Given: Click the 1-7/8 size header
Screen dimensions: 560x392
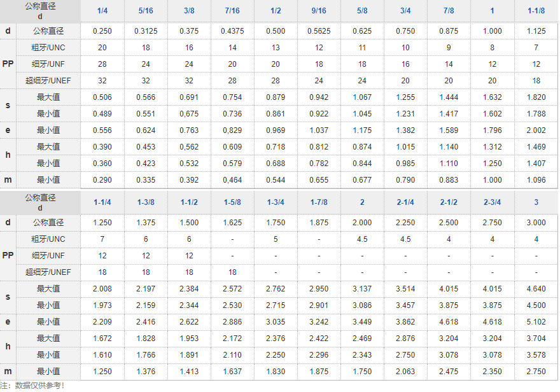Looking at the screenshot, I should [319, 202].
